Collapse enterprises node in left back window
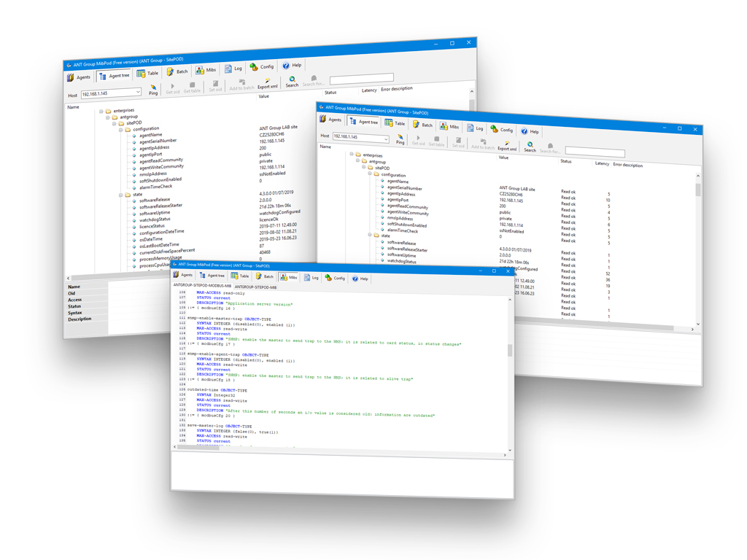 click(101, 112)
